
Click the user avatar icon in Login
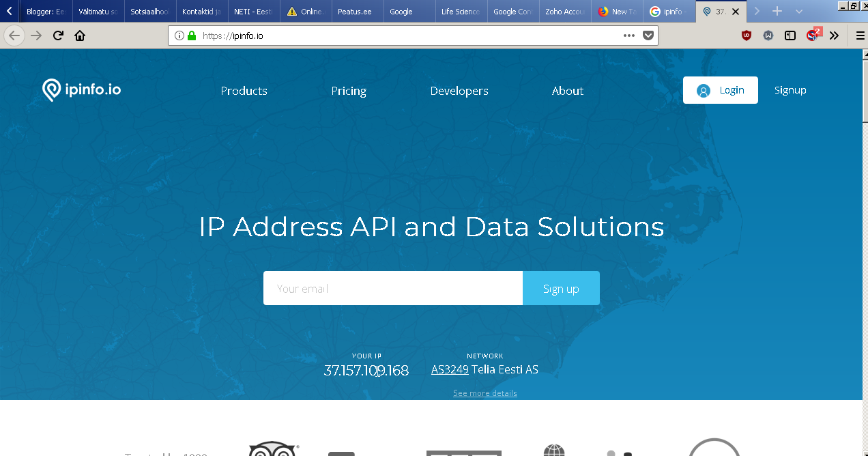703,91
